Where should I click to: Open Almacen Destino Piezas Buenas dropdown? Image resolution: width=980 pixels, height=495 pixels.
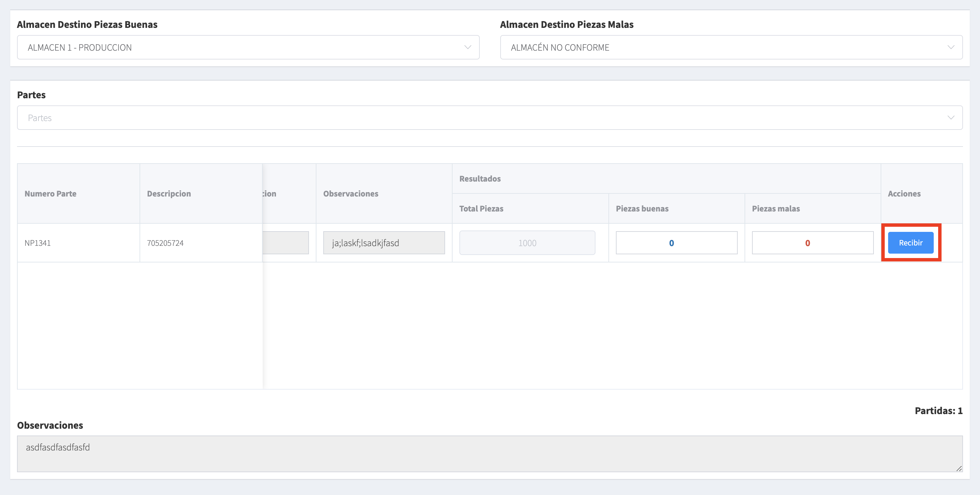[x=247, y=47]
